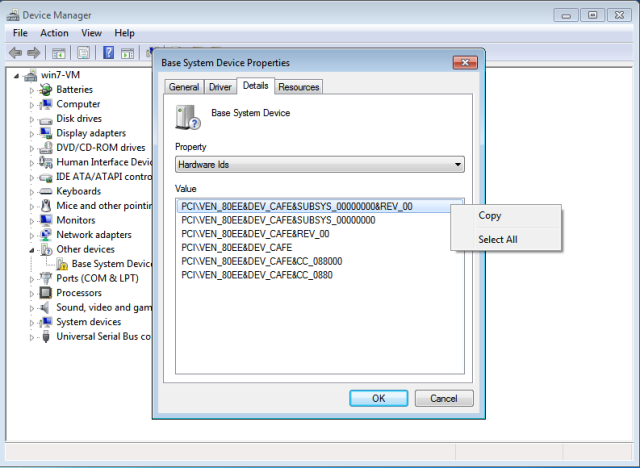Click the OK button

pyautogui.click(x=378, y=398)
